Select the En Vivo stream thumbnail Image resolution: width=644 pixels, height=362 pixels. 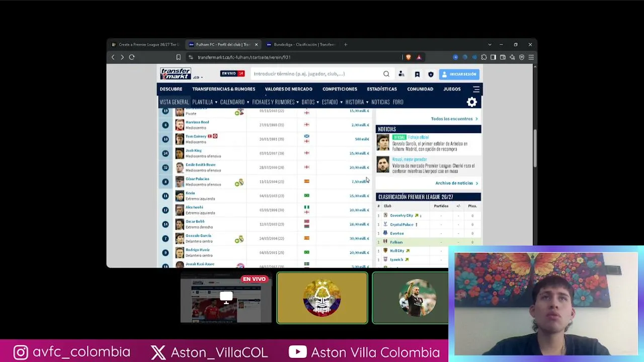(x=226, y=298)
